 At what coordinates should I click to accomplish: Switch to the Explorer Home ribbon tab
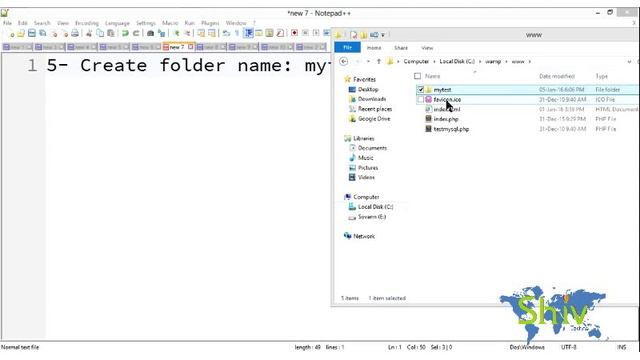[x=374, y=48]
